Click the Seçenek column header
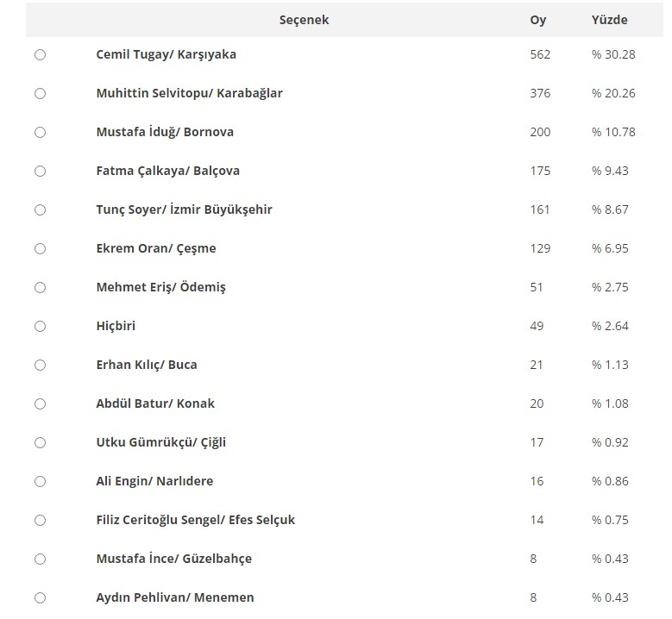This screenshot has width=672, height=619. pos(304,20)
